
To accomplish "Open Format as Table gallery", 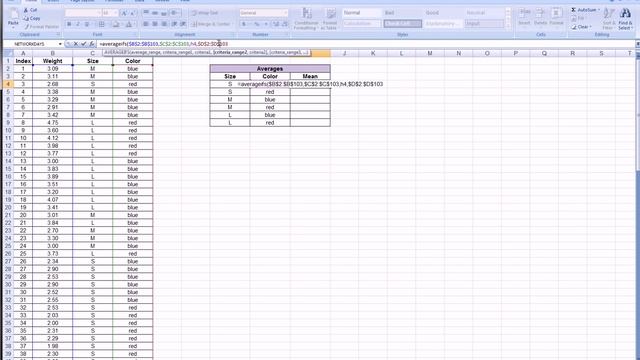I will click(x=329, y=18).
